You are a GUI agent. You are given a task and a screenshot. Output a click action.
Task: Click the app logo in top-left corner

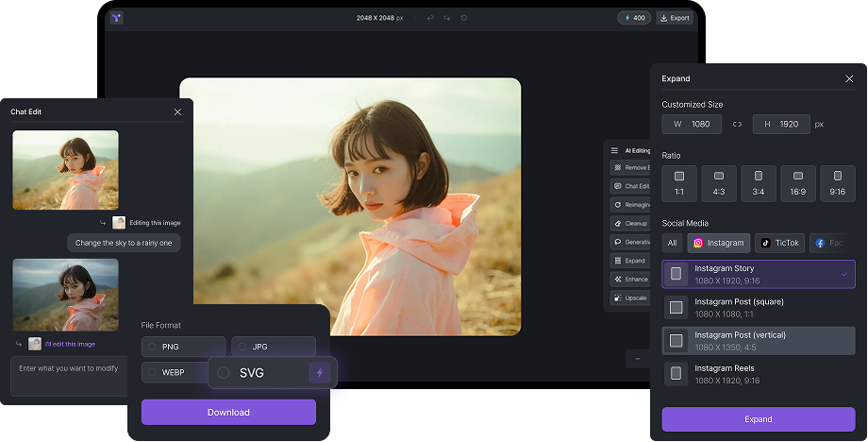click(116, 18)
